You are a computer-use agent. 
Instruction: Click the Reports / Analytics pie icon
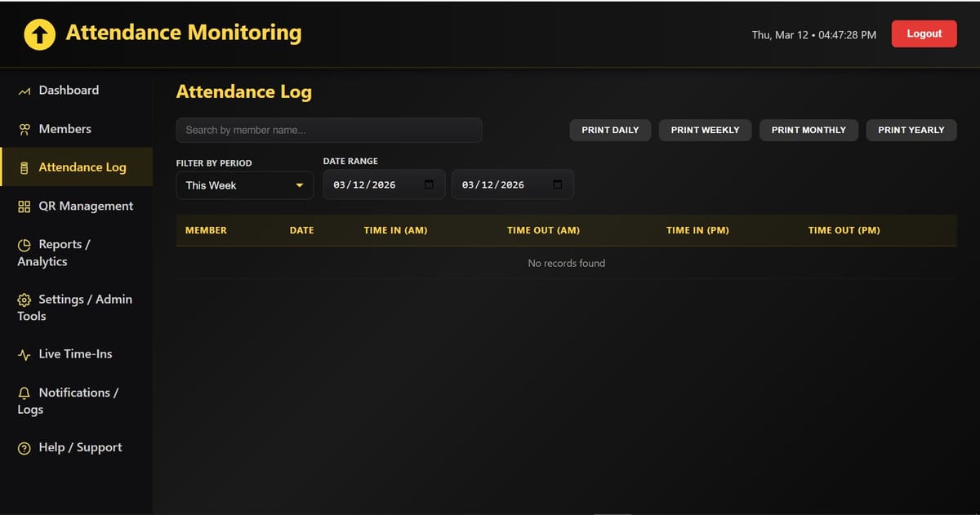24,245
